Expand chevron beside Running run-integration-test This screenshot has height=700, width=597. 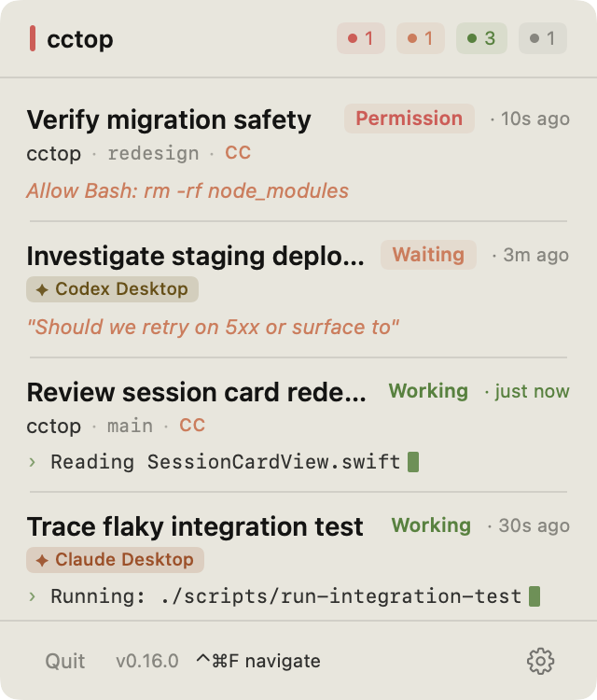click(x=32, y=596)
